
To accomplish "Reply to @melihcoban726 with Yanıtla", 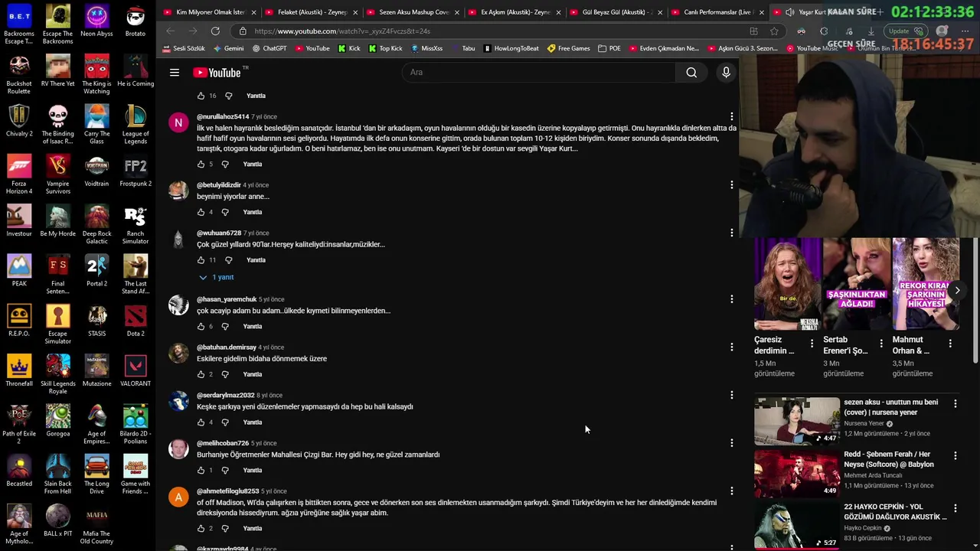I will [x=253, y=470].
